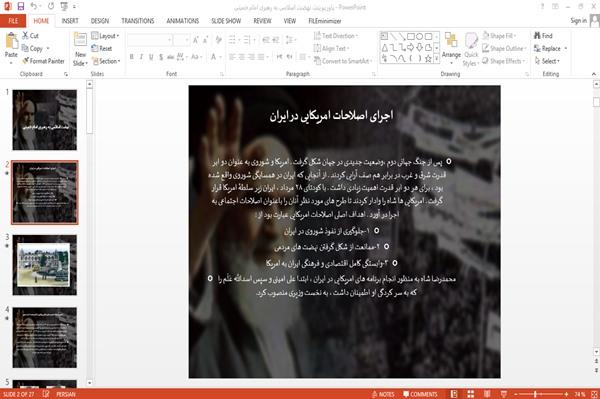The height and width of the screenshot is (399, 600).
Task: Open the font name combo box
Action: (x=149, y=40)
